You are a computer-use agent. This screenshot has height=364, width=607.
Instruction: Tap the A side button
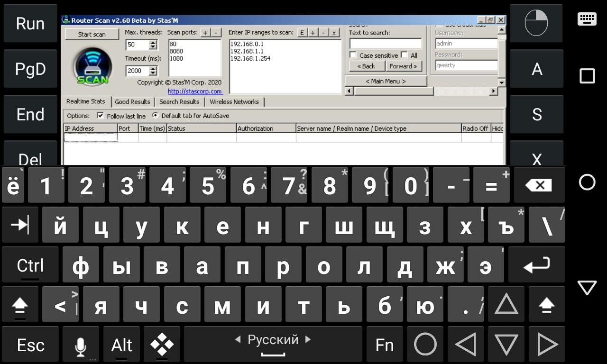tap(536, 69)
